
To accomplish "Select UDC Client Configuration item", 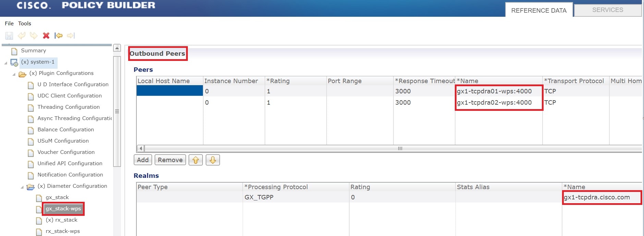I will click(70, 96).
